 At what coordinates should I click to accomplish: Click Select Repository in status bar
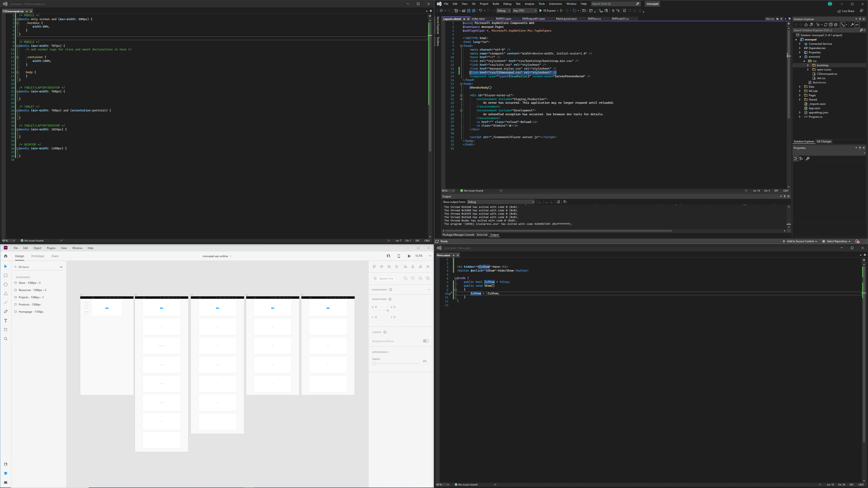pyautogui.click(x=836, y=241)
